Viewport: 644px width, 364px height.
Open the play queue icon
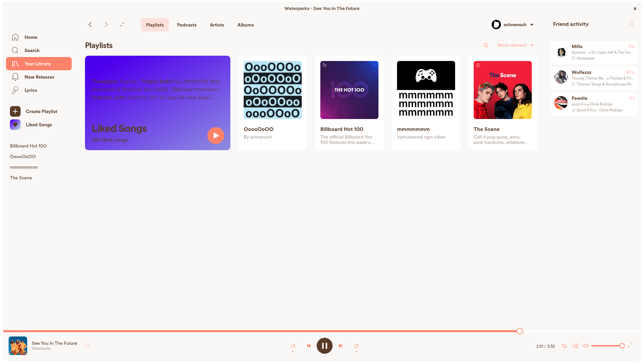(x=564, y=346)
